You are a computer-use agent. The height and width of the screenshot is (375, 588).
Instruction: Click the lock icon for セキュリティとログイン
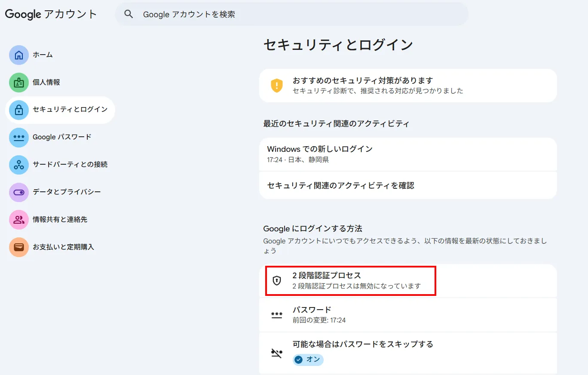tap(19, 110)
